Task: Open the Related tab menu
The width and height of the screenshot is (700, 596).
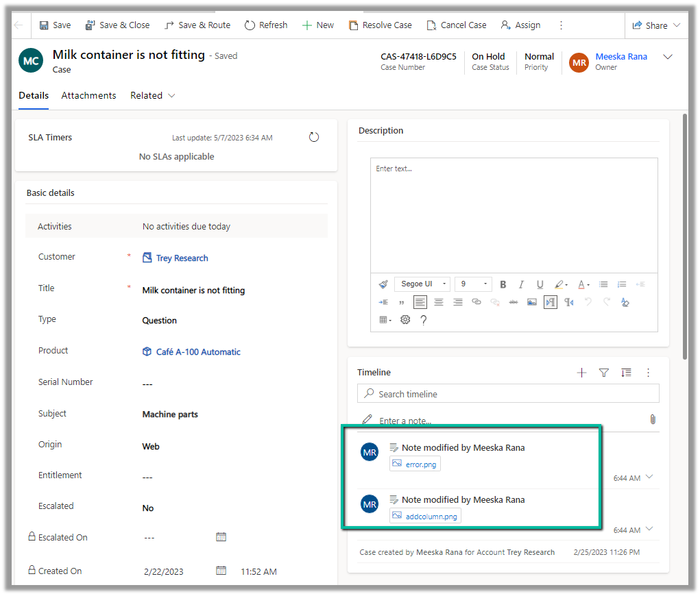Action: (152, 96)
